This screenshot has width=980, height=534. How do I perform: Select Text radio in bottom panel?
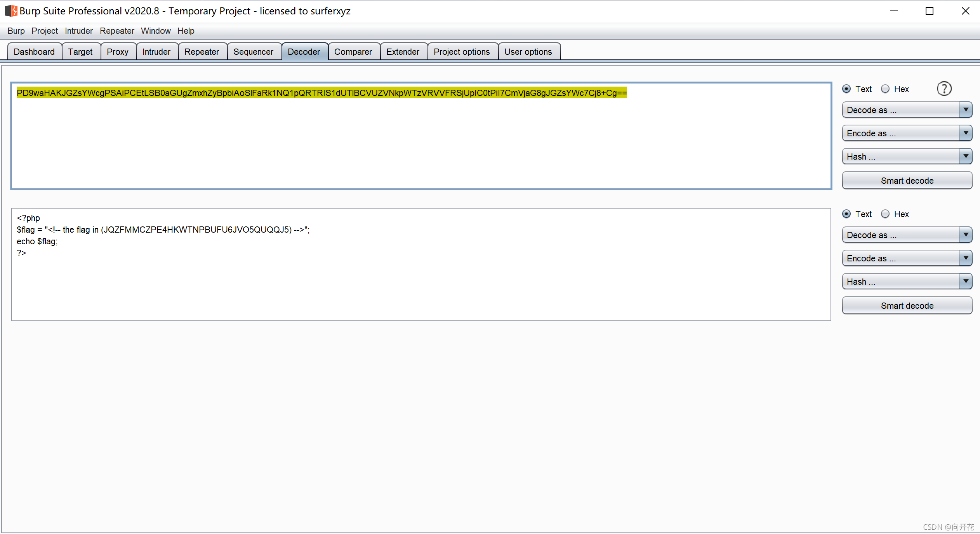[847, 214]
